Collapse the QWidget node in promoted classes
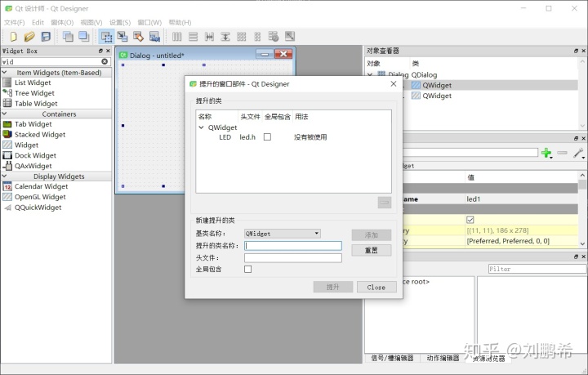 pyautogui.click(x=202, y=127)
